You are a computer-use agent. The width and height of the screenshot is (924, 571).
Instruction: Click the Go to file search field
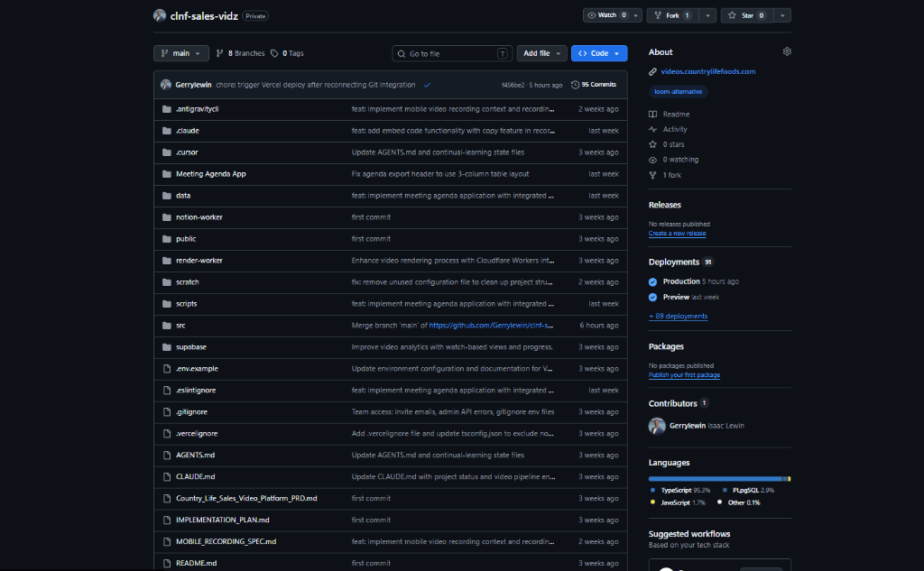tap(452, 53)
